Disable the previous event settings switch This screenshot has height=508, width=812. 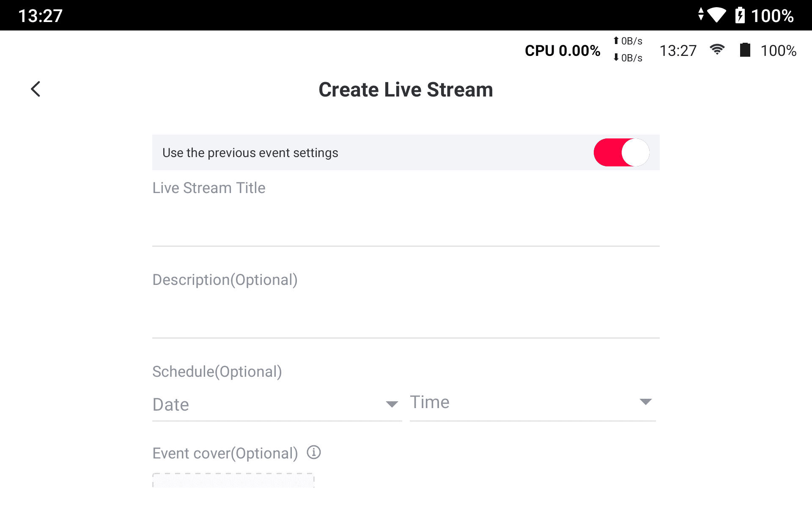tap(621, 152)
